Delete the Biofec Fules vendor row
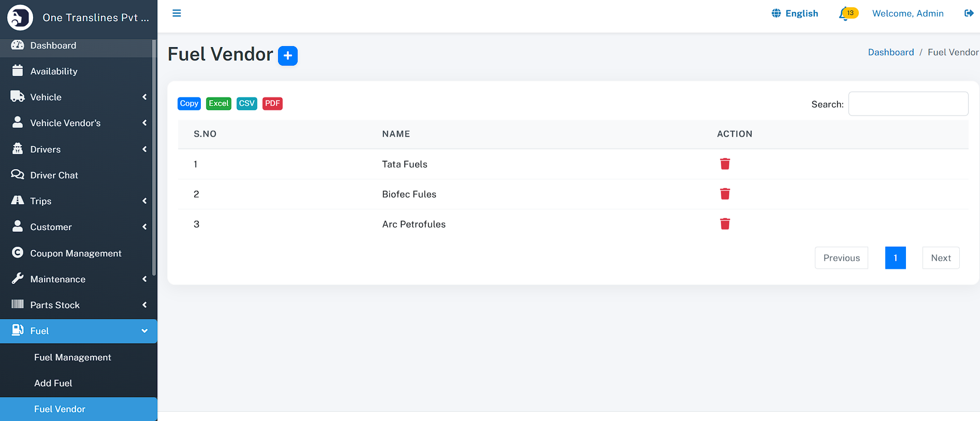The height and width of the screenshot is (421, 980). pyautogui.click(x=725, y=194)
